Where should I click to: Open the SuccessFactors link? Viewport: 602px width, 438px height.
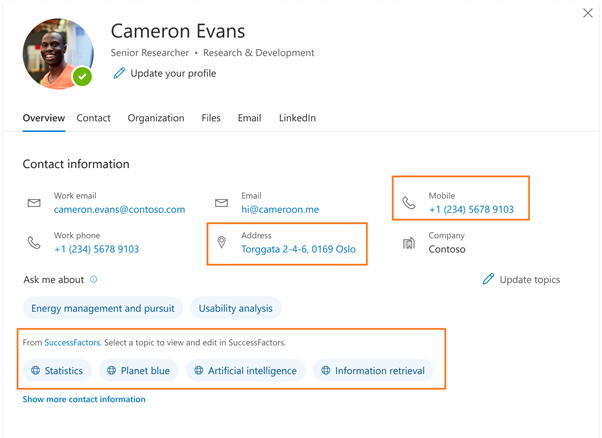click(x=72, y=343)
